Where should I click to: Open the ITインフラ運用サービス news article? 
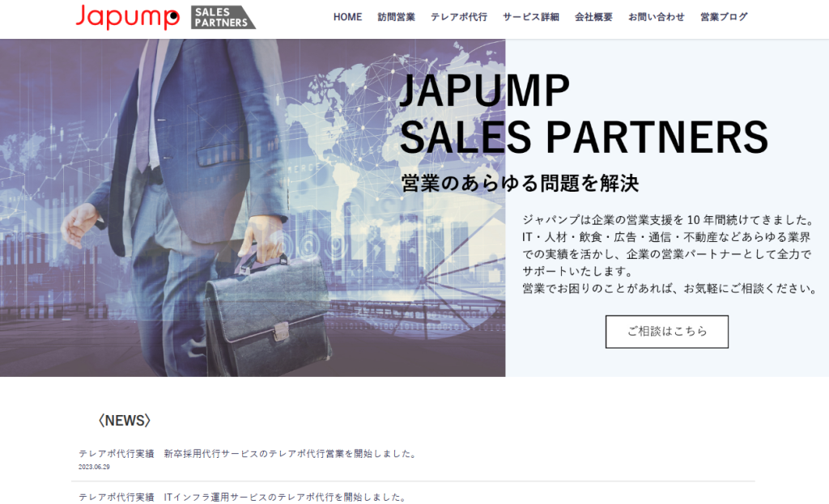point(285,498)
